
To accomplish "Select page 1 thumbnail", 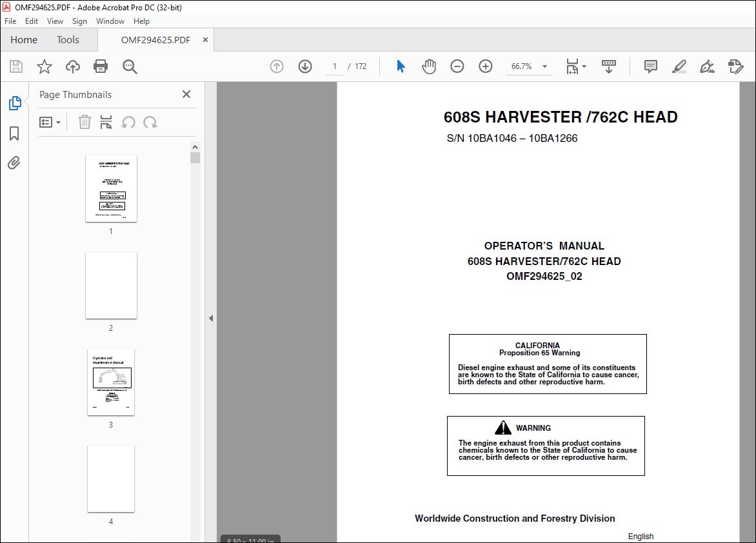I will tap(111, 188).
